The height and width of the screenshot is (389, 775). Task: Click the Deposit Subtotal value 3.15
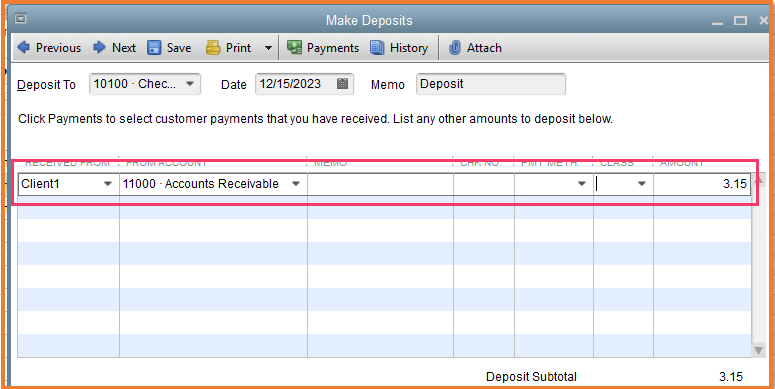coord(731,377)
